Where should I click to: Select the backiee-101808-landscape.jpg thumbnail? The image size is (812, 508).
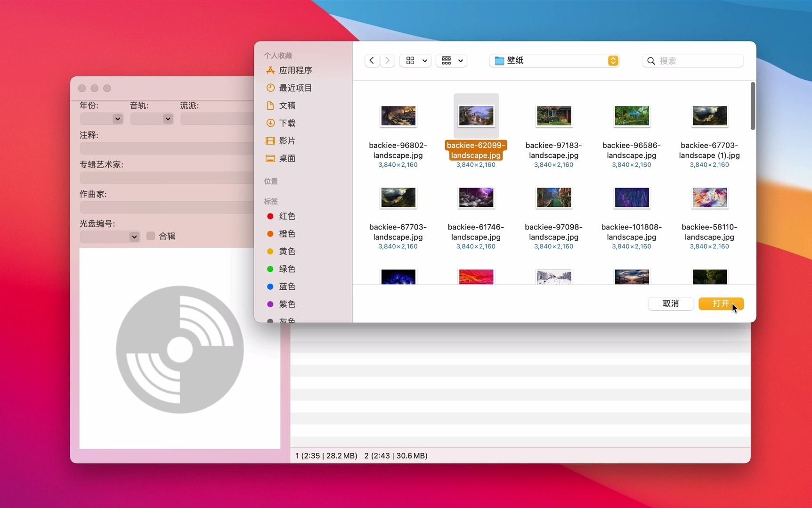coord(632,197)
